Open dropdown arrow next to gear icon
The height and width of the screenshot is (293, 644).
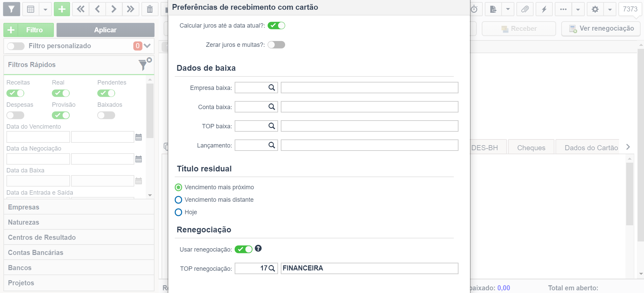[610, 9]
